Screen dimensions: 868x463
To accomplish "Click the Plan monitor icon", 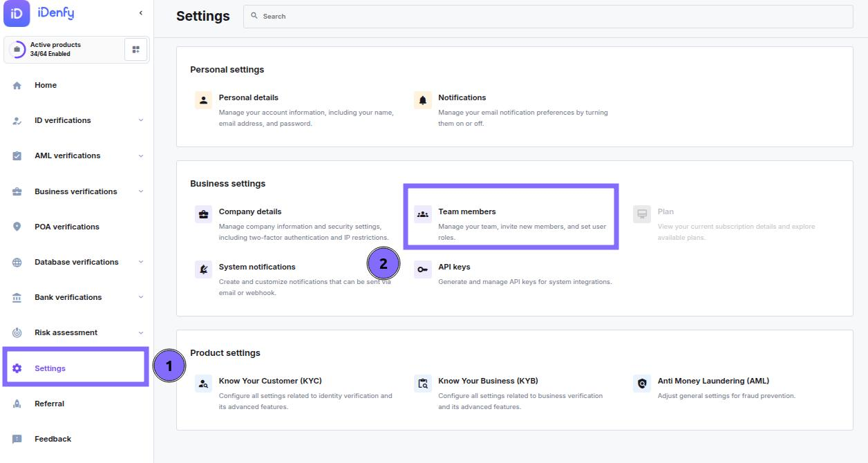I will [642, 214].
